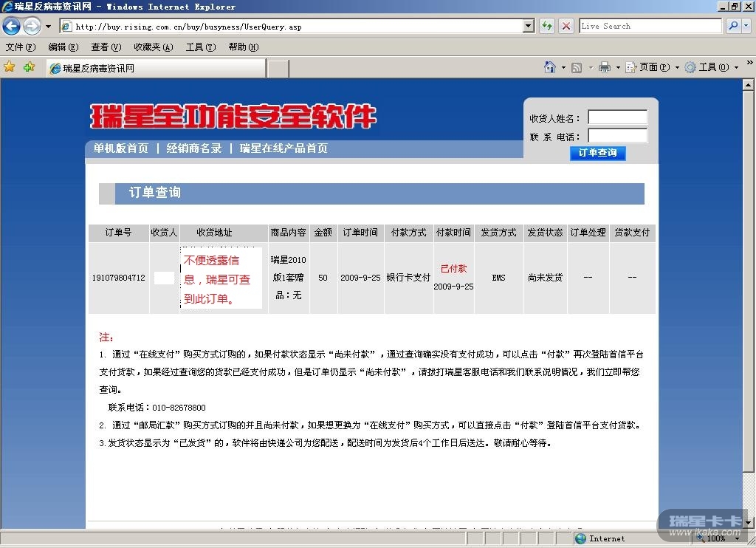Click the 尚未发货 shipping status
756x548 pixels.
(546, 278)
